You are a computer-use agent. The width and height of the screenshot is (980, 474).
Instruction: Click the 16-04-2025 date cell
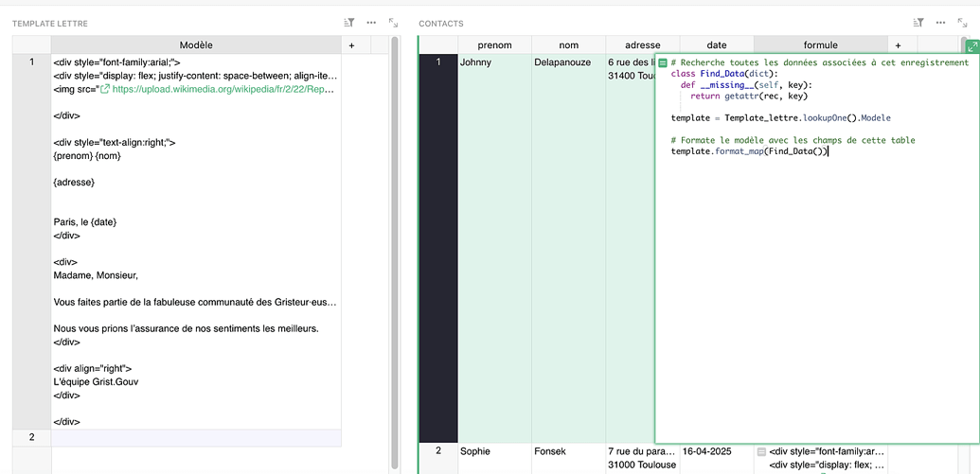[708, 451]
